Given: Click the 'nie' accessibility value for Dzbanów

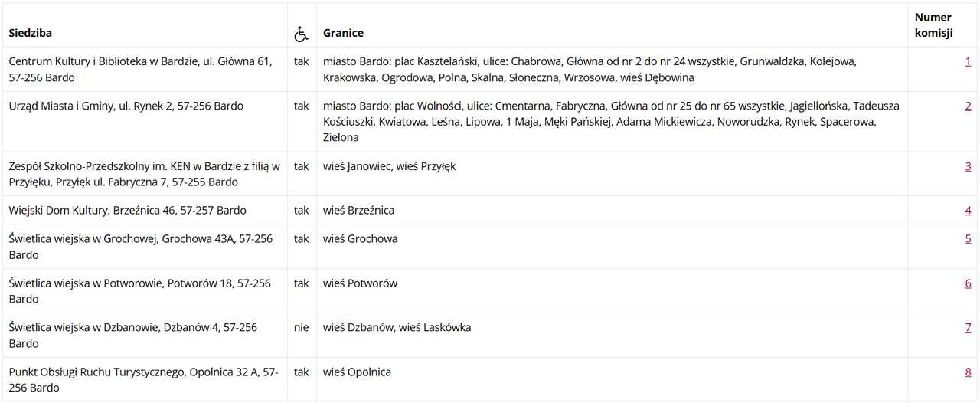Looking at the screenshot, I should (301, 327).
